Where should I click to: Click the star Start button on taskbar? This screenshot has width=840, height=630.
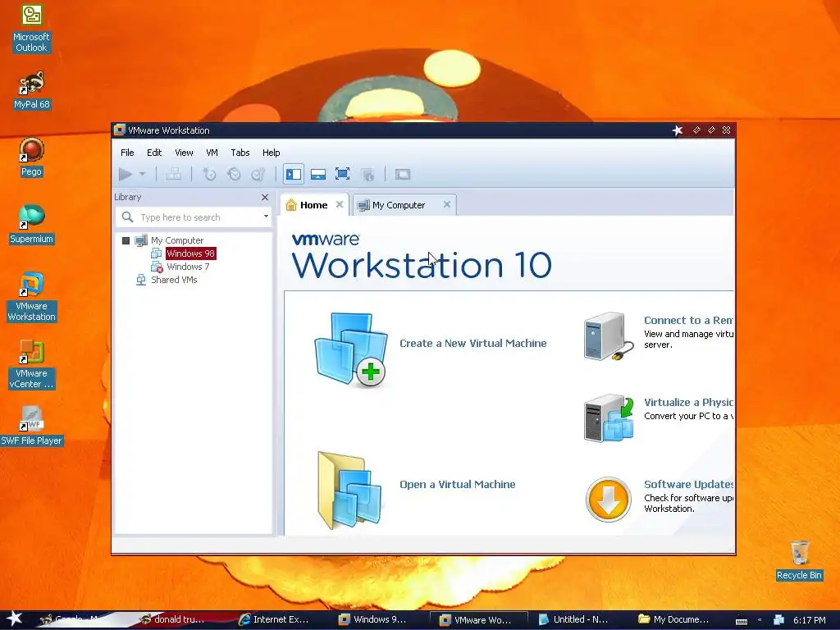coord(13,619)
